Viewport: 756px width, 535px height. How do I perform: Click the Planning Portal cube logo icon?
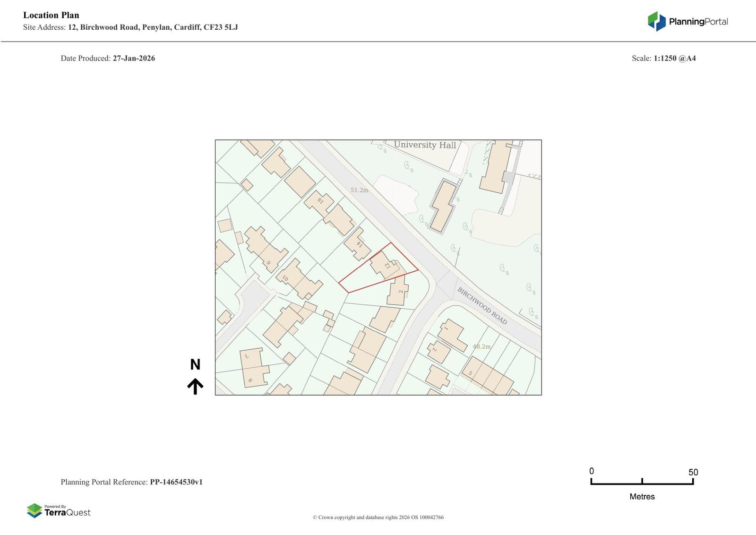656,21
